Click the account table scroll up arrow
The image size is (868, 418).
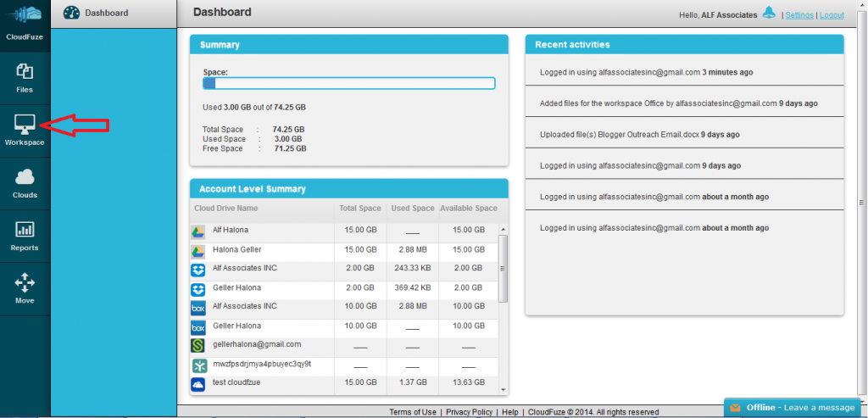504,229
